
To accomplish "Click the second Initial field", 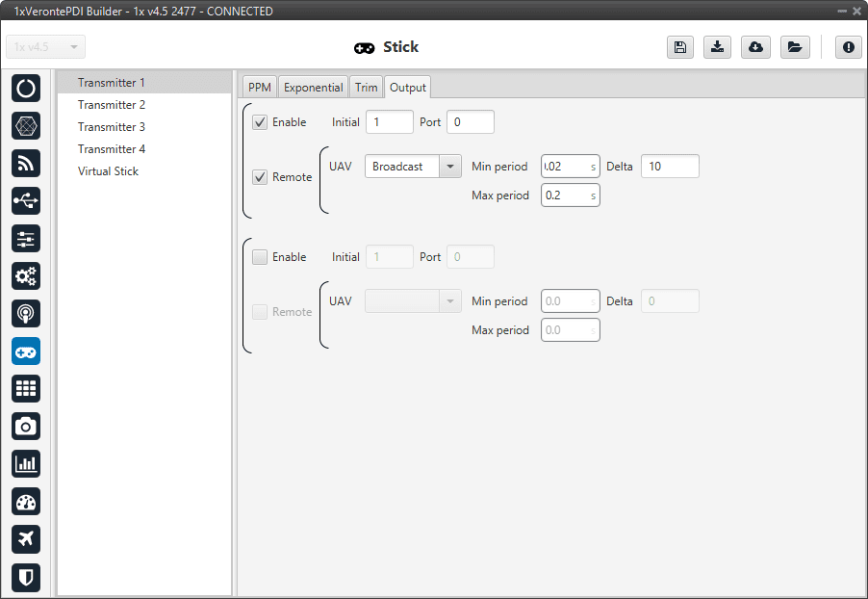I will (x=389, y=256).
